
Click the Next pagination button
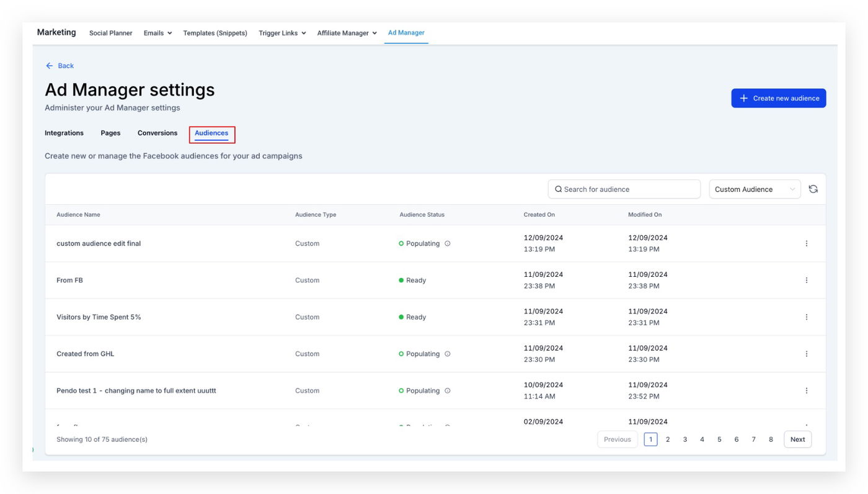pos(797,439)
